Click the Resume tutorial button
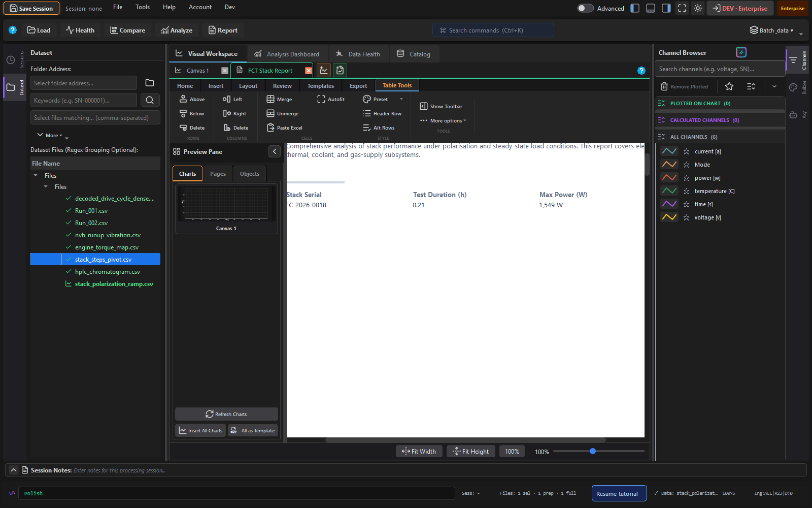Image resolution: width=812 pixels, height=508 pixels. click(619, 493)
